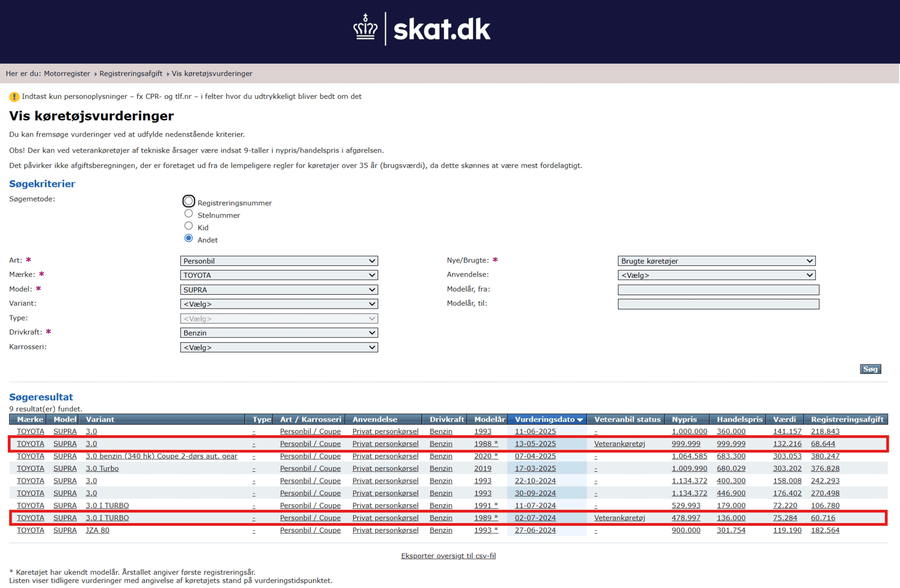Viewport: 900px width, 588px height.
Task: Sort by Veteranbil status column header
Action: [x=627, y=419]
